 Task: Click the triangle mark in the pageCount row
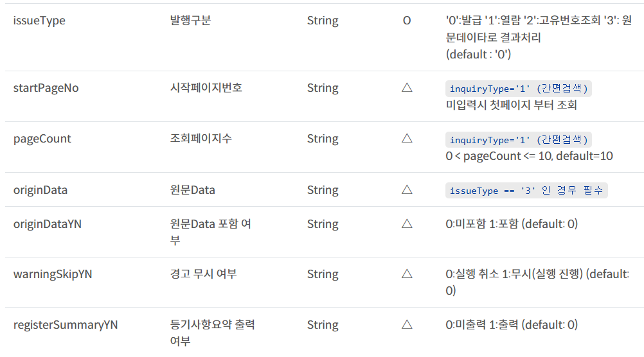[x=406, y=139]
